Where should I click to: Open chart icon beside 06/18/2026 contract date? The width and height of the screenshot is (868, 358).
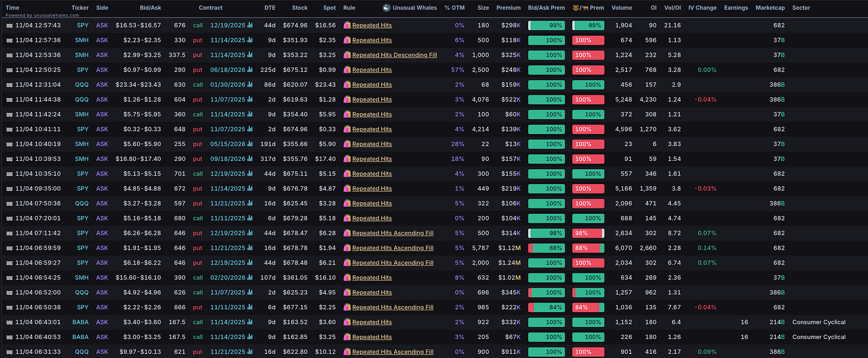250,70
